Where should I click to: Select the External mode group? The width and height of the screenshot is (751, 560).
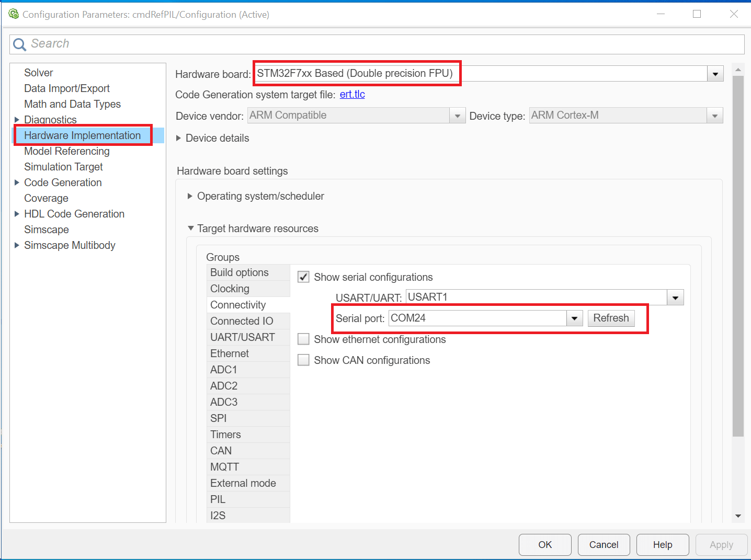[x=243, y=483]
